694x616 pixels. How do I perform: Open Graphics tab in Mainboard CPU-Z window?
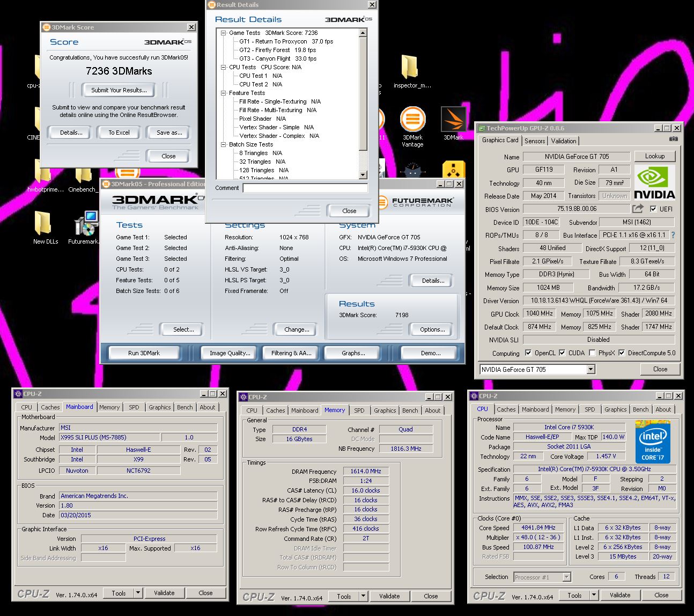click(x=160, y=407)
